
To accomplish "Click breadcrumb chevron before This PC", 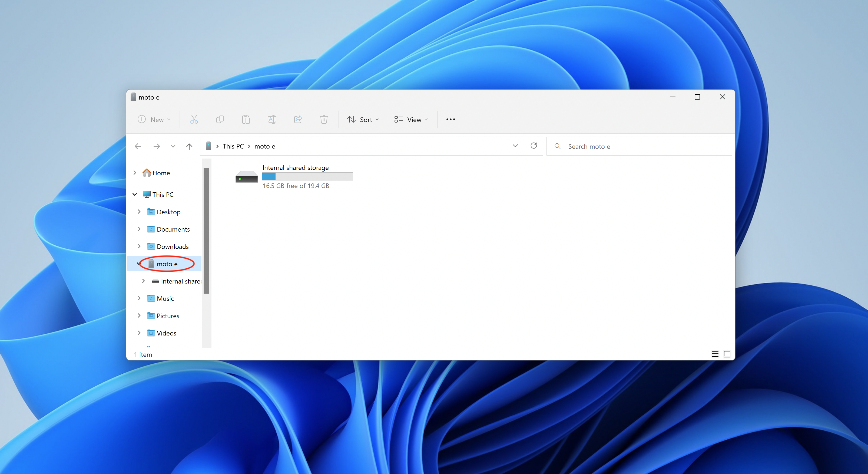I will [x=217, y=146].
